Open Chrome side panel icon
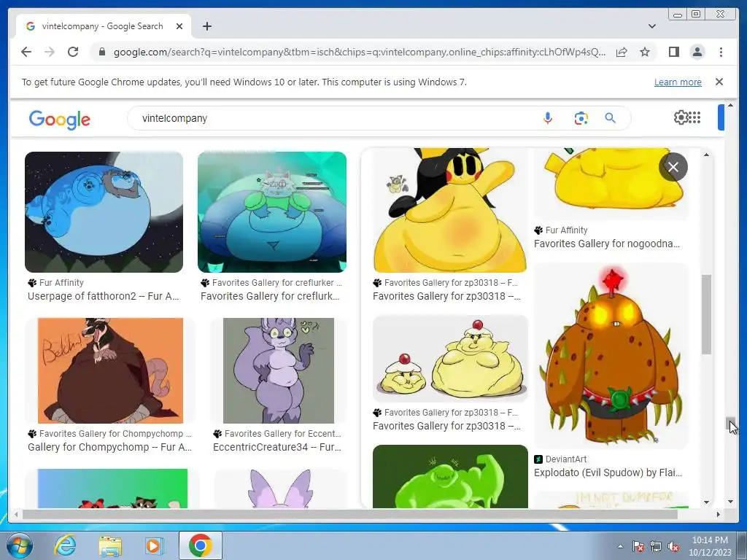 tap(673, 52)
